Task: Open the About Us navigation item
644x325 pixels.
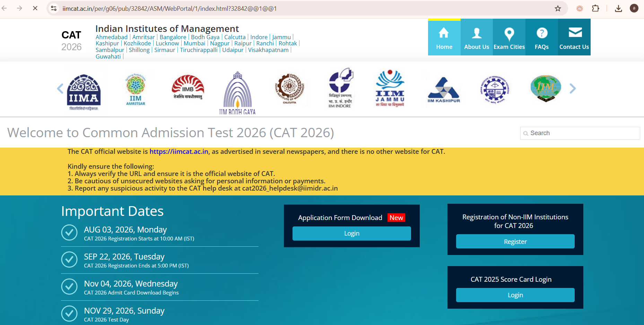Action: pyautogui.click(x=477, y=37)
